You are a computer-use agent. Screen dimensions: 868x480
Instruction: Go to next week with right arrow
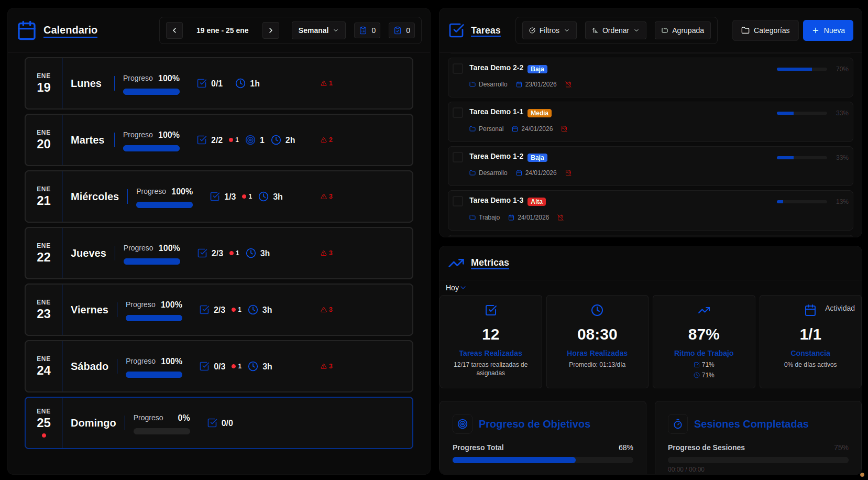271,30
